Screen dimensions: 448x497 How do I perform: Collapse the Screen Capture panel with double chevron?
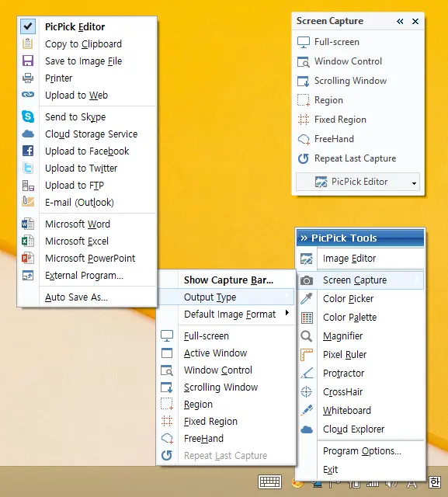(x=400, y=21)
